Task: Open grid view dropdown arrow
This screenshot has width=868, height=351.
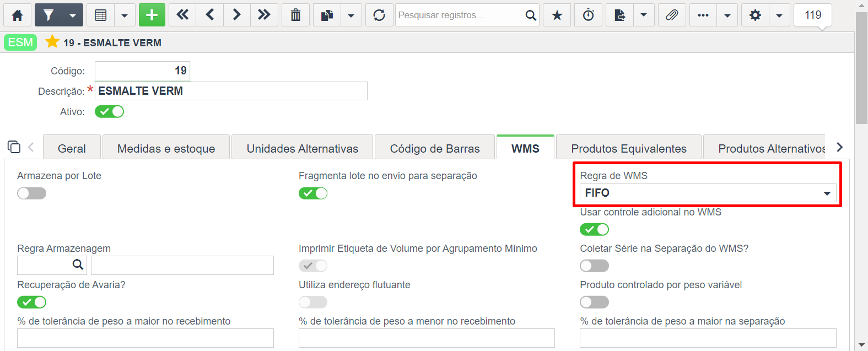Action: [x=125, y=15]
